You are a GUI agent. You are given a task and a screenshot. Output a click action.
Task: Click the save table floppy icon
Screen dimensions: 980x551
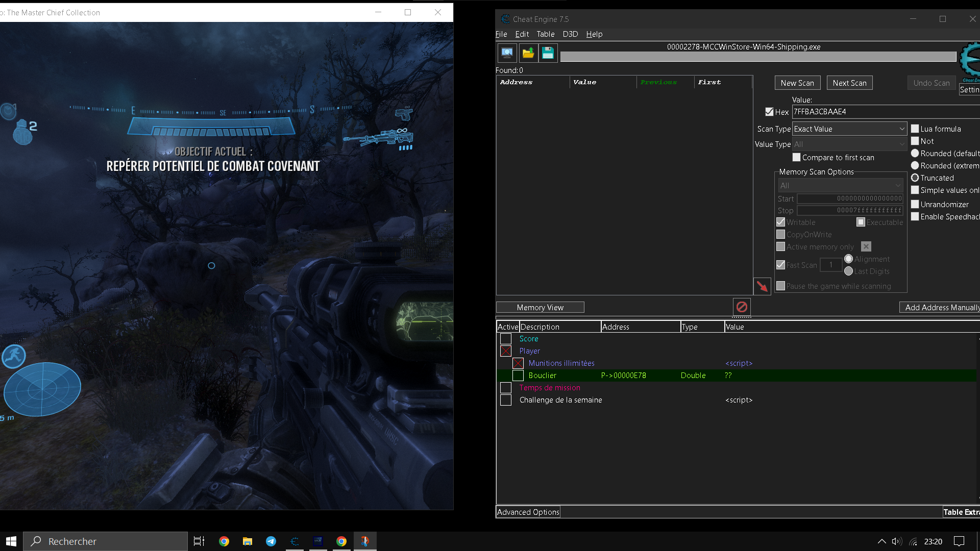548,53
